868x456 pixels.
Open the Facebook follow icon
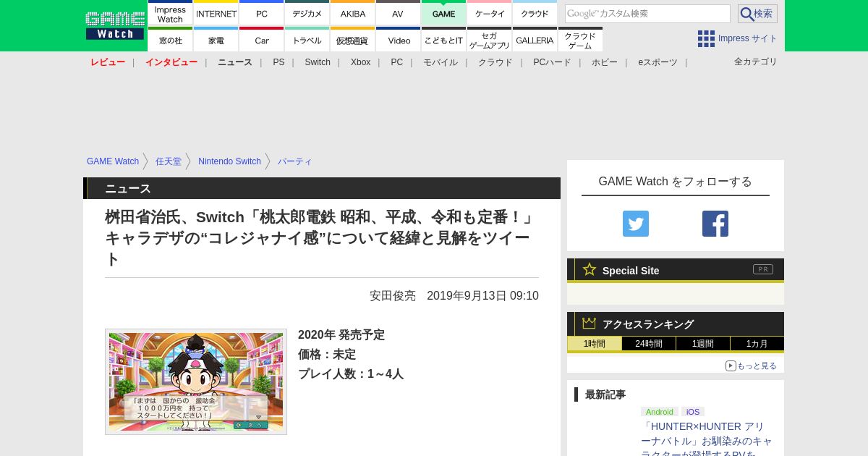point(715,224)
